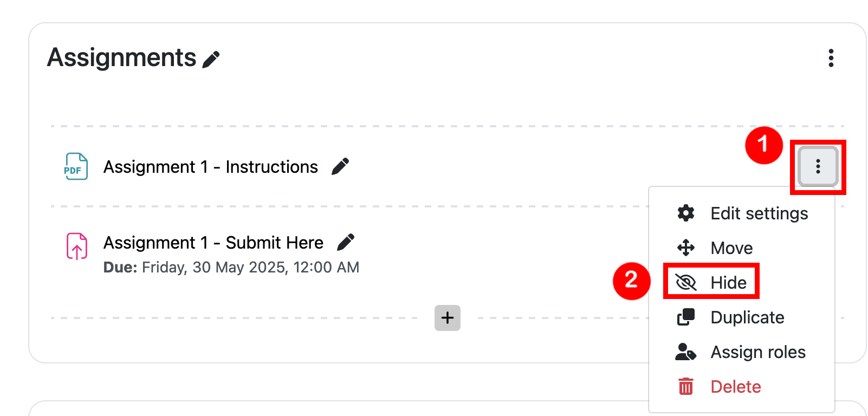This screenshot has height=416, width=868.
Task: Open Assign roles for this activity
Action: coord(757,352)
